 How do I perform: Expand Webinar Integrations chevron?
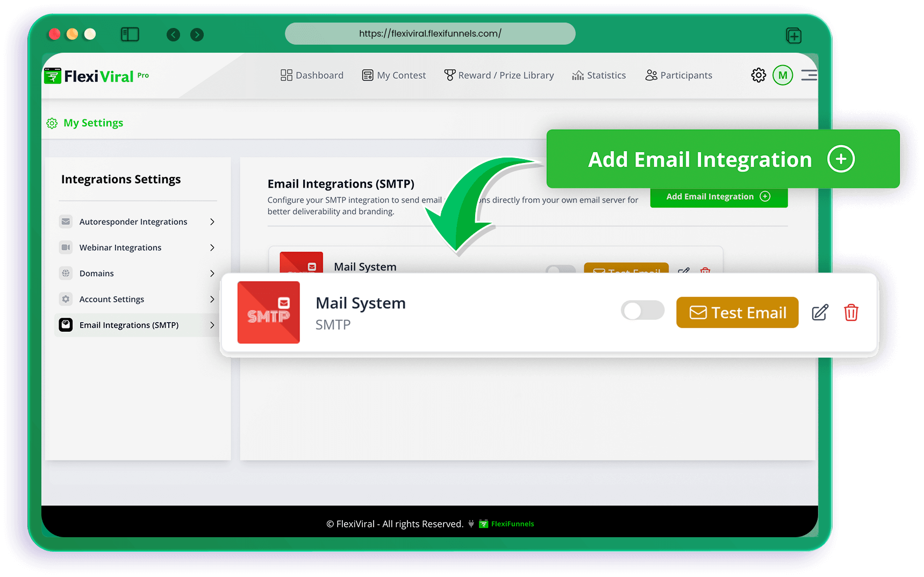tap(212, 247)
